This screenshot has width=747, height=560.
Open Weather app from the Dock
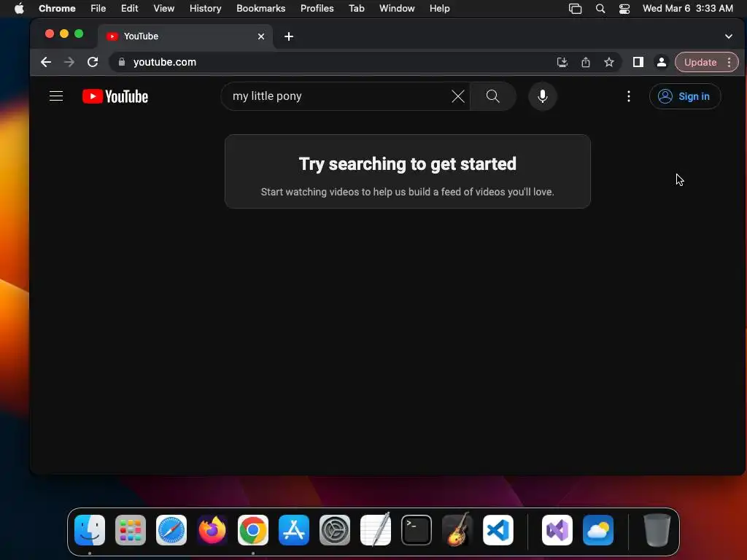click(x=598, y=530)
